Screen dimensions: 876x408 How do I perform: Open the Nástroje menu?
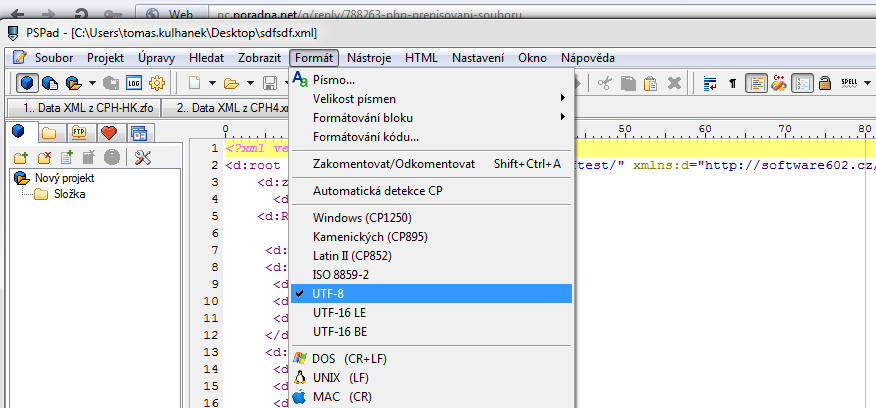pyautogui.click(x=369, y=58)
